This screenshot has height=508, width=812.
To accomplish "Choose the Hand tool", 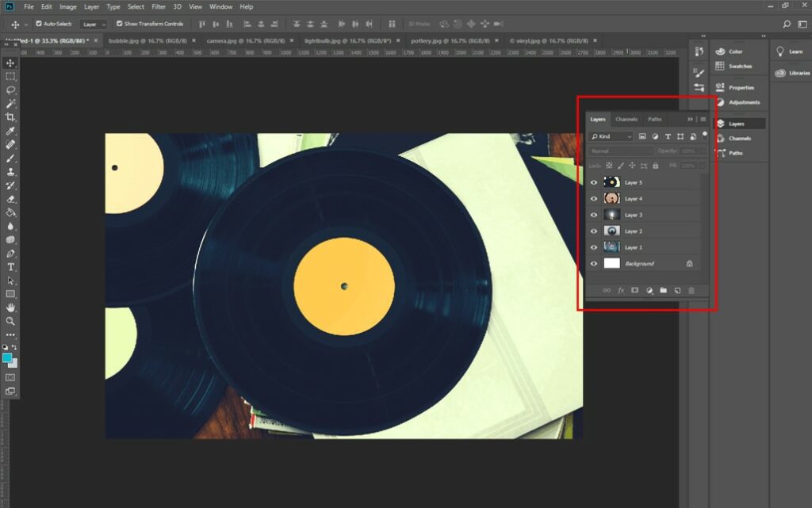I will [10, 307].
